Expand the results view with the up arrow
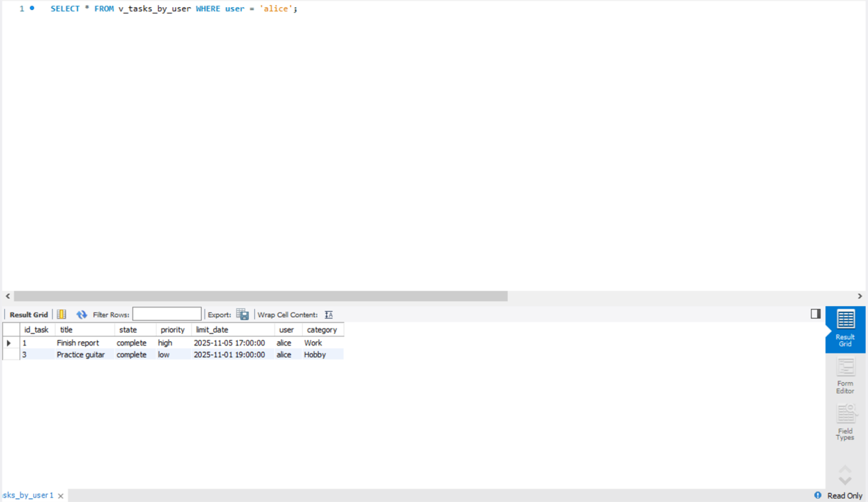The image size is (868, 502). click(845, 467)
